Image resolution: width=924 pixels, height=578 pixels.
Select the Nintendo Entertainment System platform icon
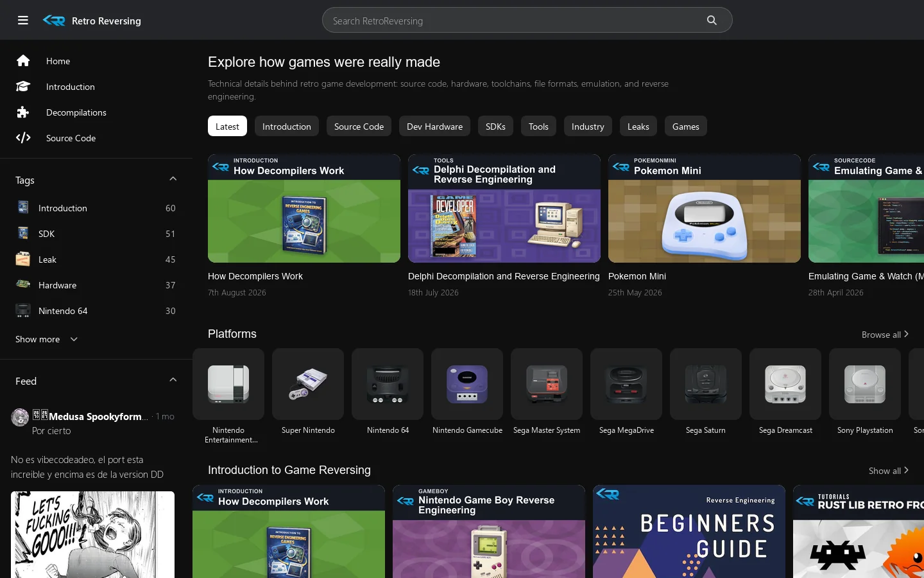pos(228,384)
